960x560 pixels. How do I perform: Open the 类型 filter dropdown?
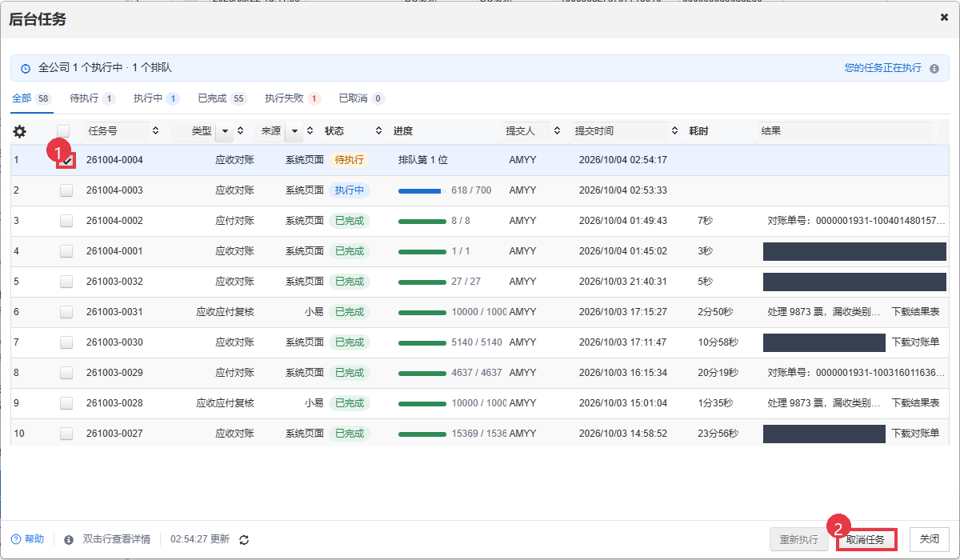[x=225, y=131]
